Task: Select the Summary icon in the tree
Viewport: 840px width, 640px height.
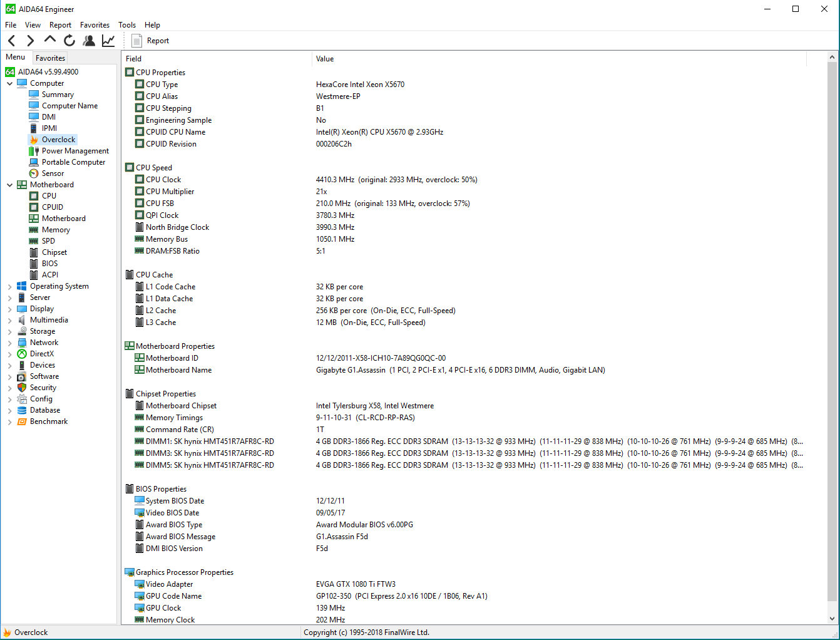Action: [34, 95]
